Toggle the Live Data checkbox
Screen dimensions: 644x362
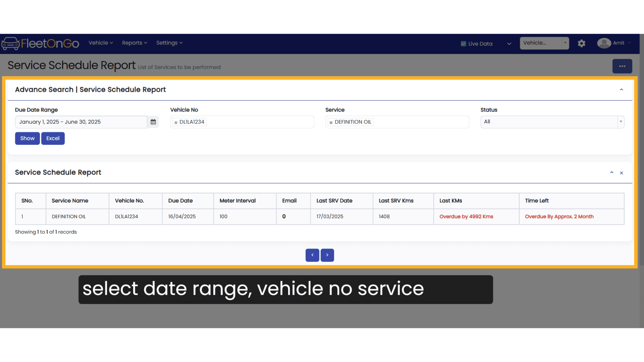tap(463, 43)
